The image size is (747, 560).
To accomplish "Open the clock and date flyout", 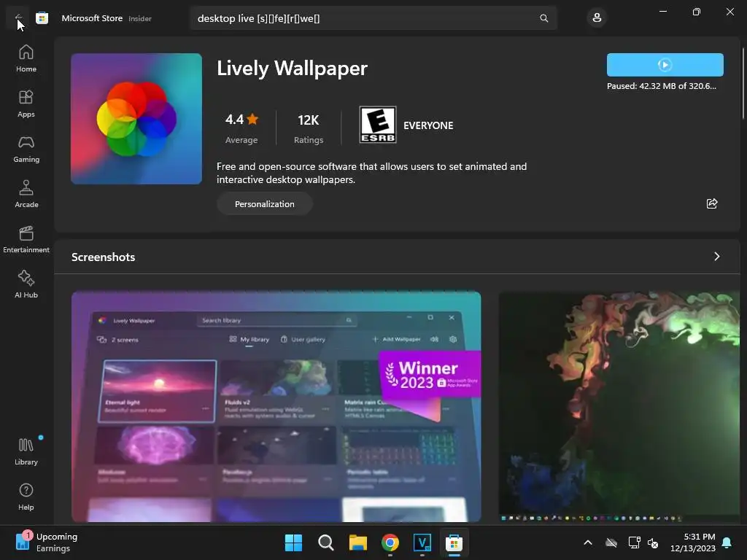I will [x=693, y=542].
